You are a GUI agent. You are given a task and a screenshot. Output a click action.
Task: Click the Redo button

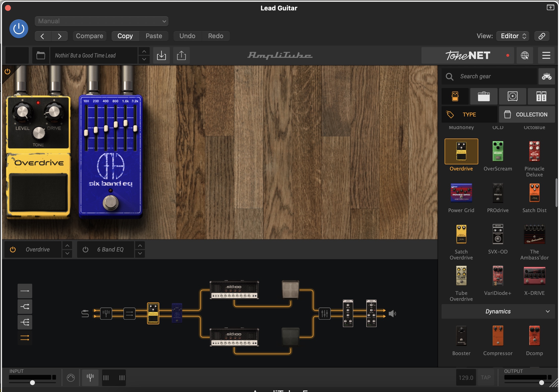click(216, 36)
